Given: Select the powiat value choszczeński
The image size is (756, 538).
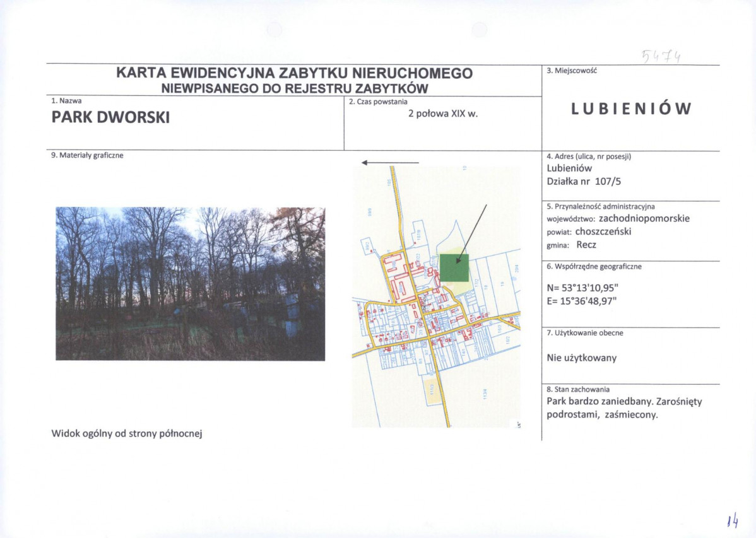Looking at the screenshot, I should pyautogui.click(x=603, y=231).
